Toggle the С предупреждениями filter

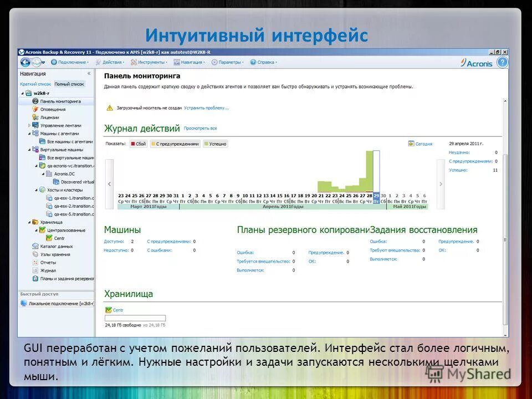pyautogui.click(x=175, y=143)
